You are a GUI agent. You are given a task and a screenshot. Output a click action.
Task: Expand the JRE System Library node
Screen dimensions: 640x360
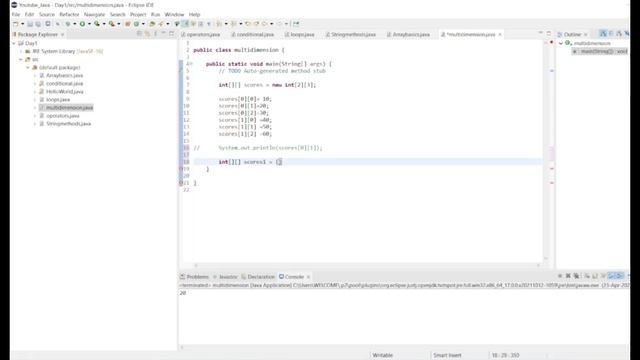point(21,51)
